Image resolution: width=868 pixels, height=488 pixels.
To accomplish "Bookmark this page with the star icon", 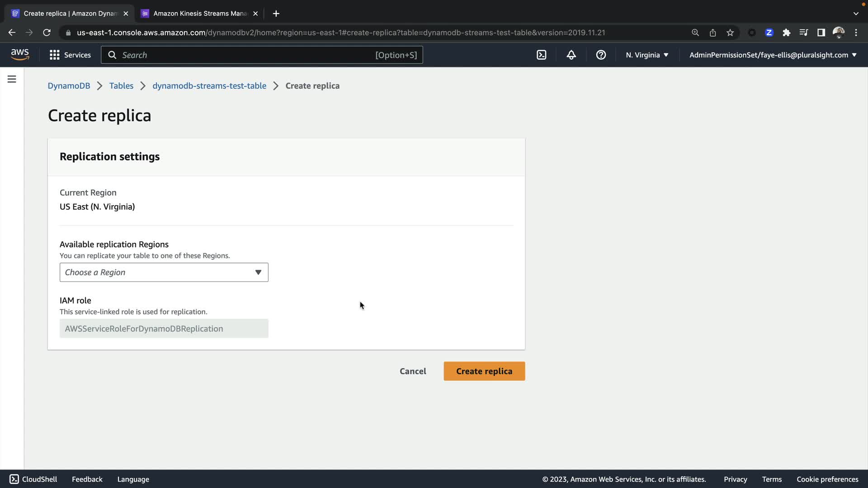I will tap(730, 33).
